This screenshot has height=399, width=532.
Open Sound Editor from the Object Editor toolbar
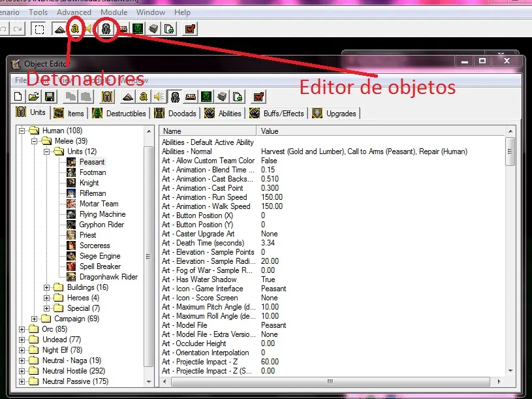point(159,97)
